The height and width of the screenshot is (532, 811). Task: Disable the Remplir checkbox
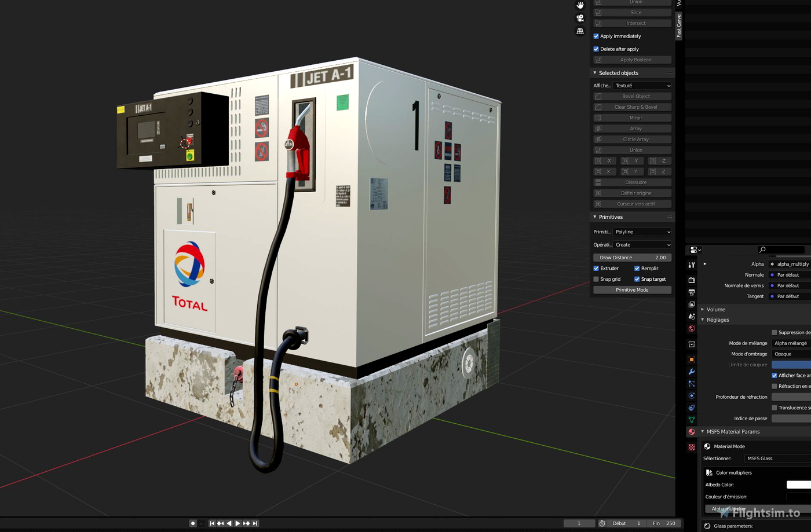click(637, 269)
